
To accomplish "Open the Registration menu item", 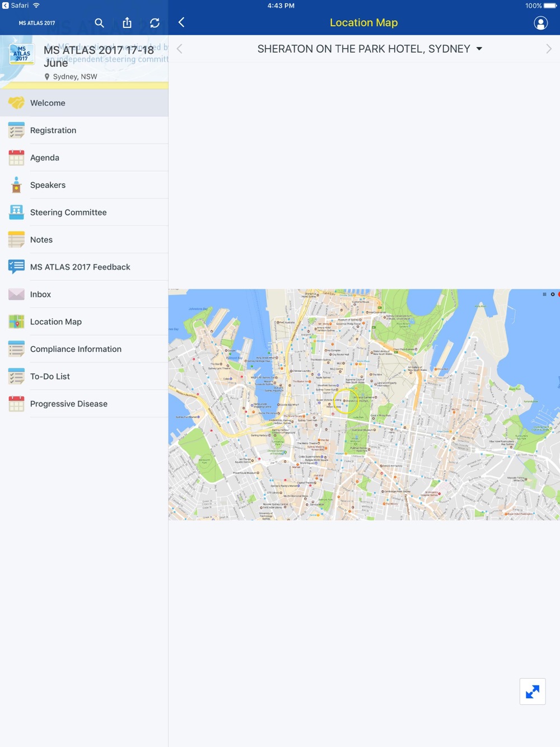I will pyautogui.click(x=84, y=130).
